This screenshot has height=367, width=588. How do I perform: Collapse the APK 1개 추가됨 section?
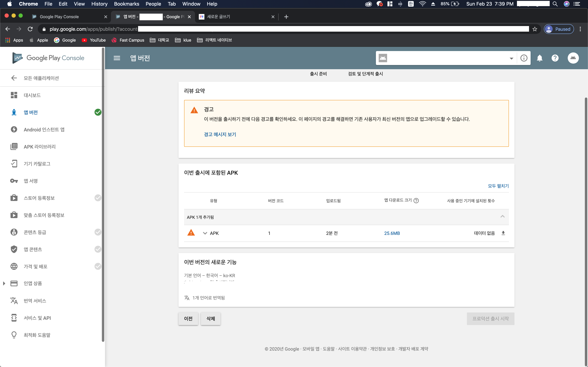(x=502, y=217)
